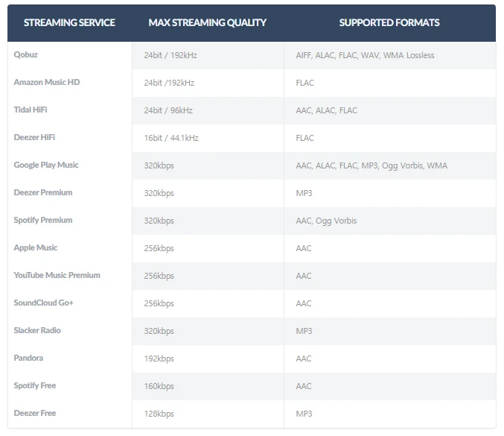Select the Spotify Free row label
This screenshot has width=504, height=436.
pyautogui.click(x=35, y=385)
